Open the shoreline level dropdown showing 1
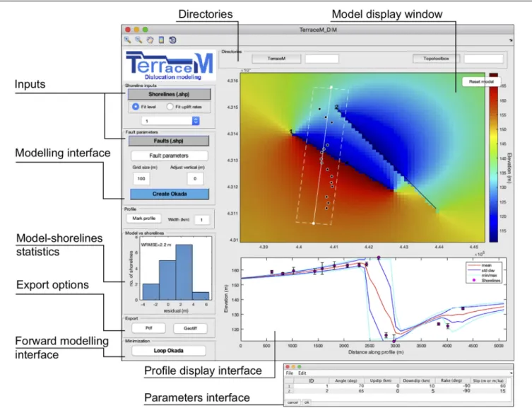Screen dimensions: 532x408 click(170, 121)
